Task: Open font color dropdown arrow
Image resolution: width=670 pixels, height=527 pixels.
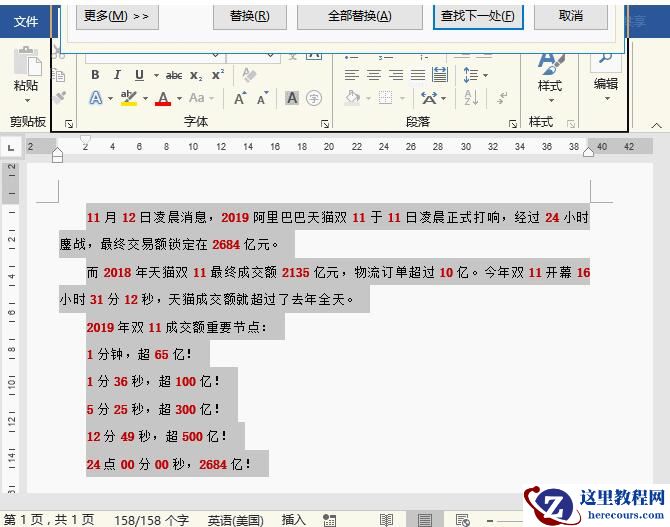Action: click(x=179, y=99)
